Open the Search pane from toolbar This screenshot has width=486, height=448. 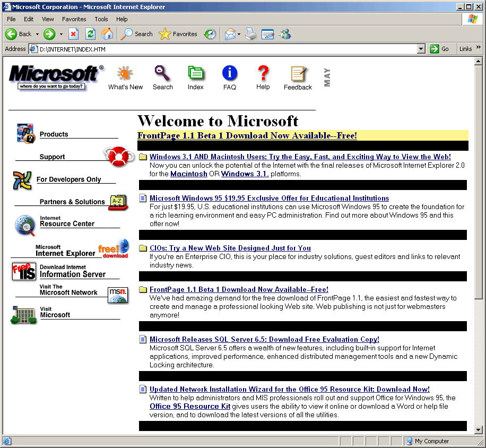[137, 34]
